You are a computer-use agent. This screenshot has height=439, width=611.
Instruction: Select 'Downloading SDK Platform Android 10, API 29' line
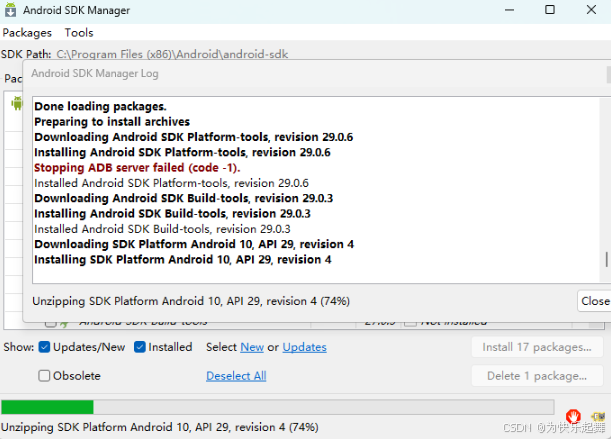tap(194, 244)
